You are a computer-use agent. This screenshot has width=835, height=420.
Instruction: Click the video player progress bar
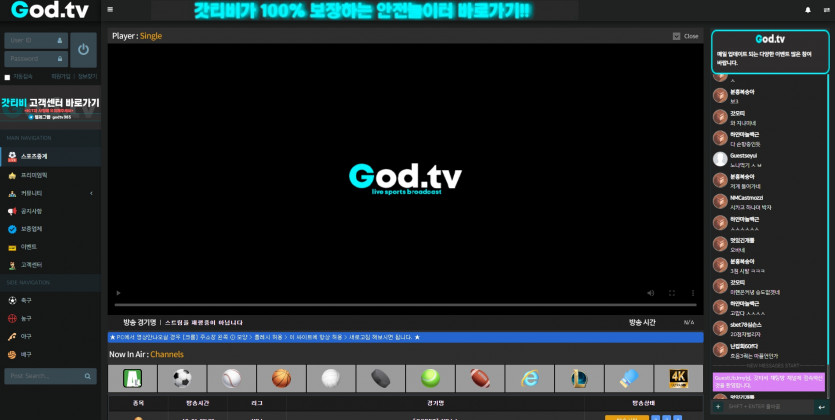405,305
